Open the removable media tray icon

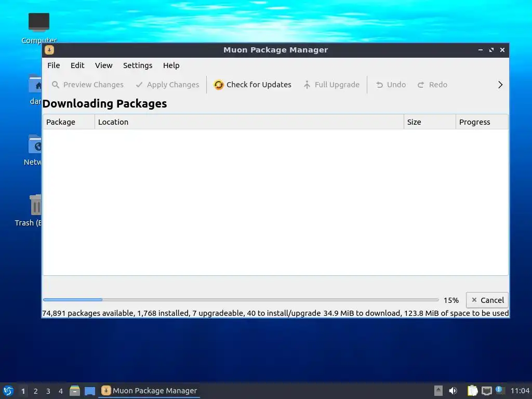438,391
